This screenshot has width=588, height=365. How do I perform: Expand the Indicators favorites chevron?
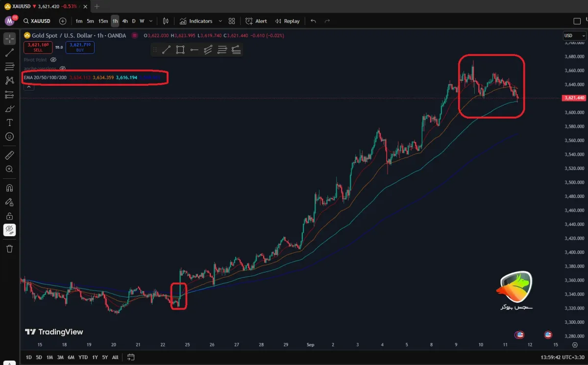(220, 21)
